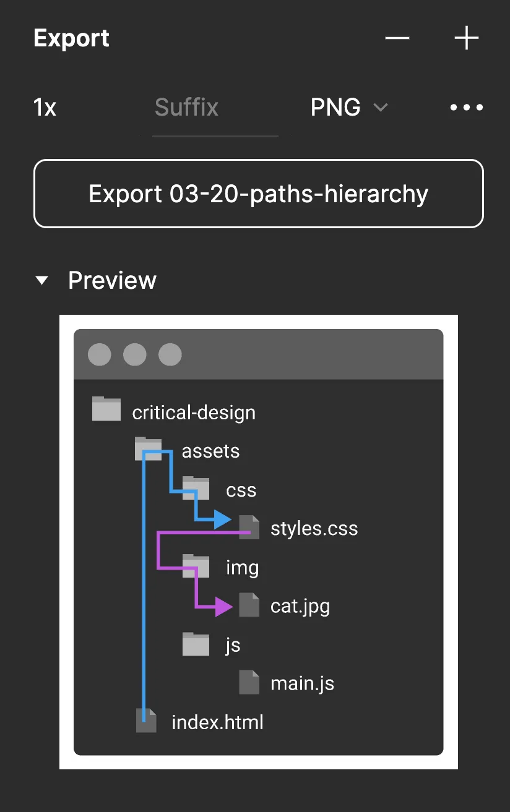Viewport: 510px width, 812px height.
Task: Open the 1x export scale dropdown
Action: [x=44, y=107]
